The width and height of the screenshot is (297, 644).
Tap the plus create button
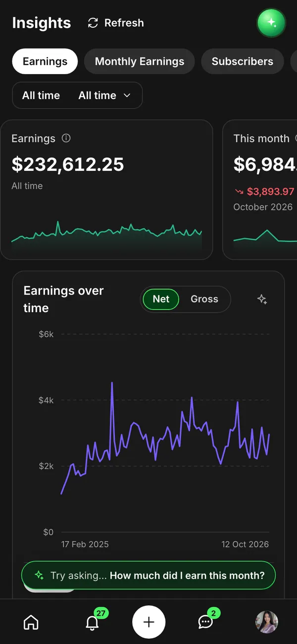pos(148,622)
